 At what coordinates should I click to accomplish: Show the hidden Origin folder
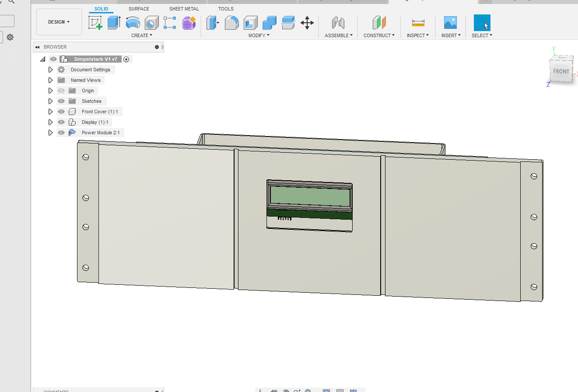[x=61, y=91]
